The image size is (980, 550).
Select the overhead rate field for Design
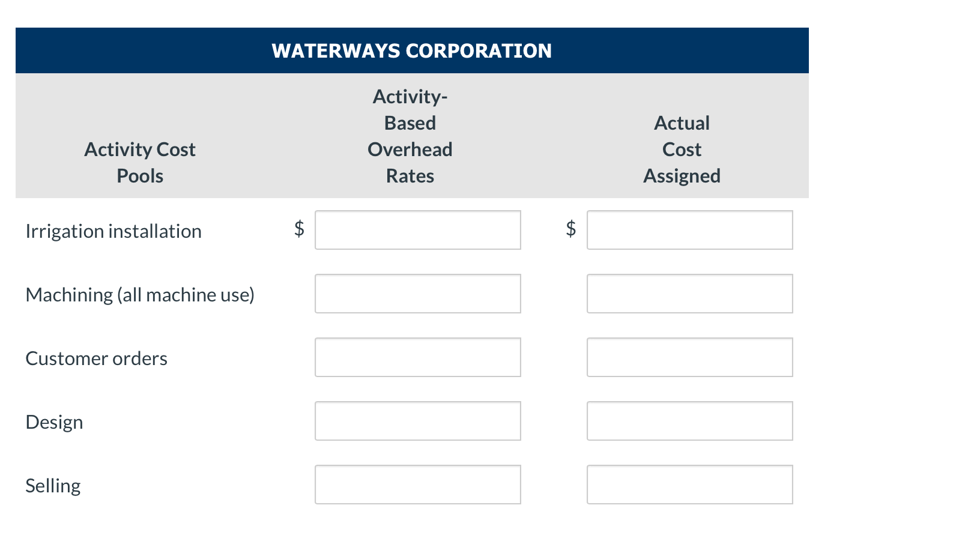coord(417,421)
